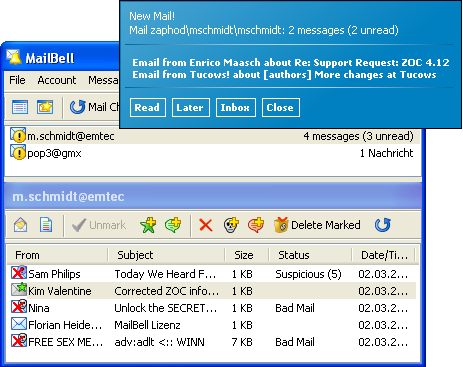Viewport: 463px width, 367px height.
Task: Click the skull blacklist sender icon
Action: click(x=231, y=225)
